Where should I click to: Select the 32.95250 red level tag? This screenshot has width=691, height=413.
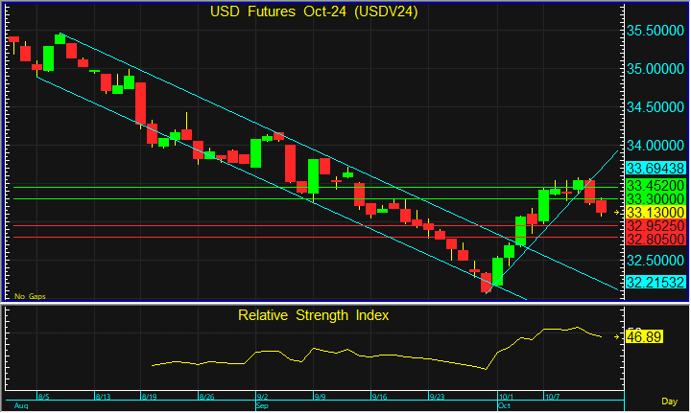655,226
